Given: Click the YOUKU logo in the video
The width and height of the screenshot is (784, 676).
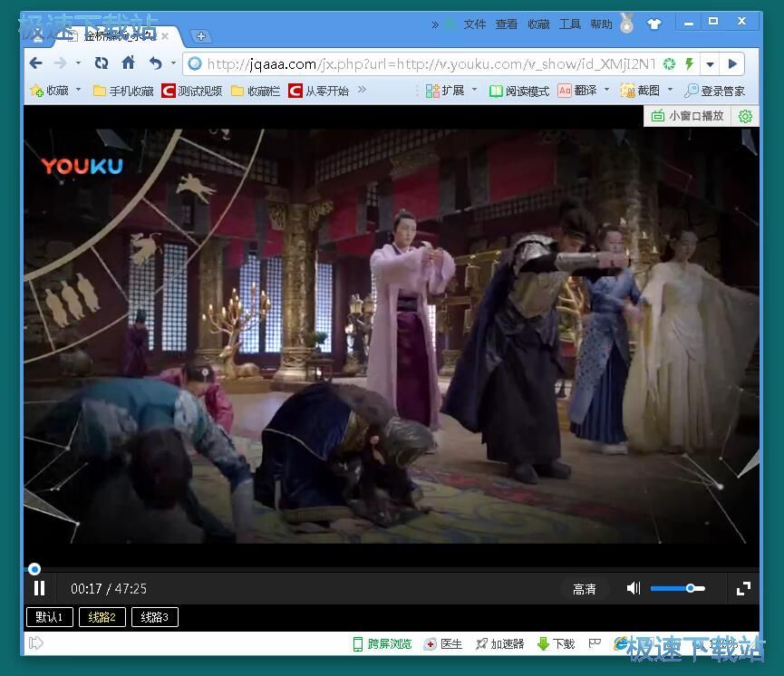Looking at the screenshot, I should pos(82,166).
